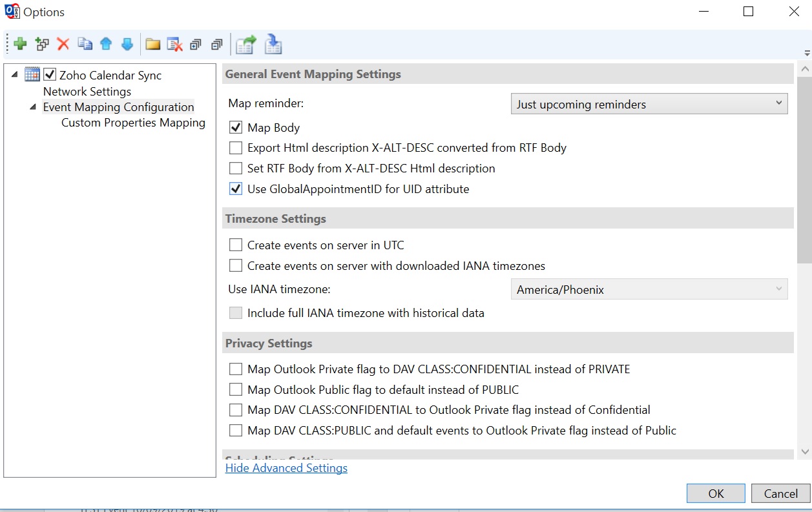This screenshot has width=812, height=512.
Task: Click the import profiles icon with blue arrow
Action: [x=273, y=44]
